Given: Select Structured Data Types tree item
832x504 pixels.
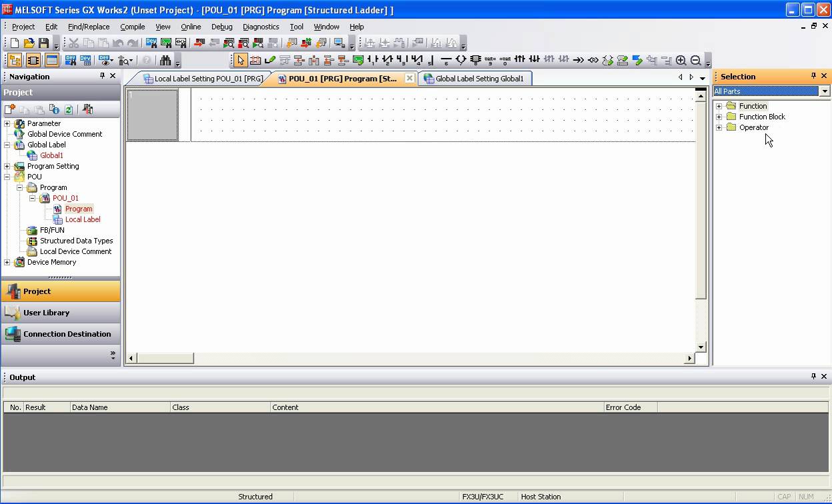Looking at the screenshot, I should [76, 241].
